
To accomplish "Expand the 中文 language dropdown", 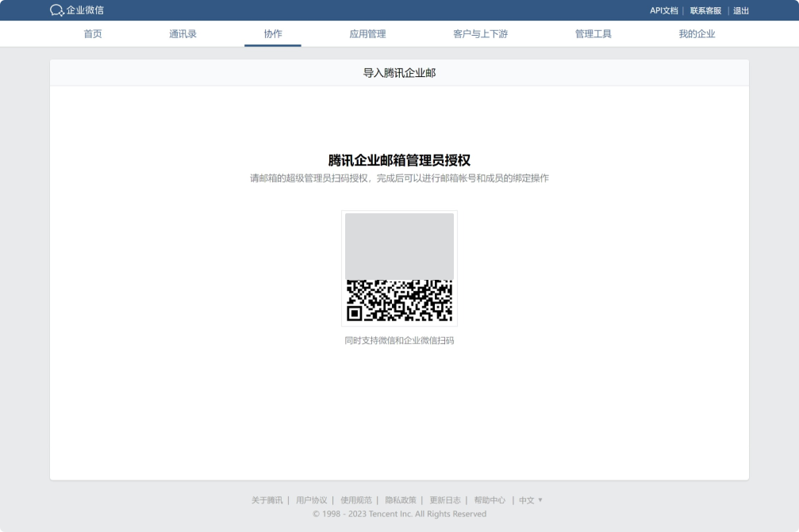I will (531, 500).
